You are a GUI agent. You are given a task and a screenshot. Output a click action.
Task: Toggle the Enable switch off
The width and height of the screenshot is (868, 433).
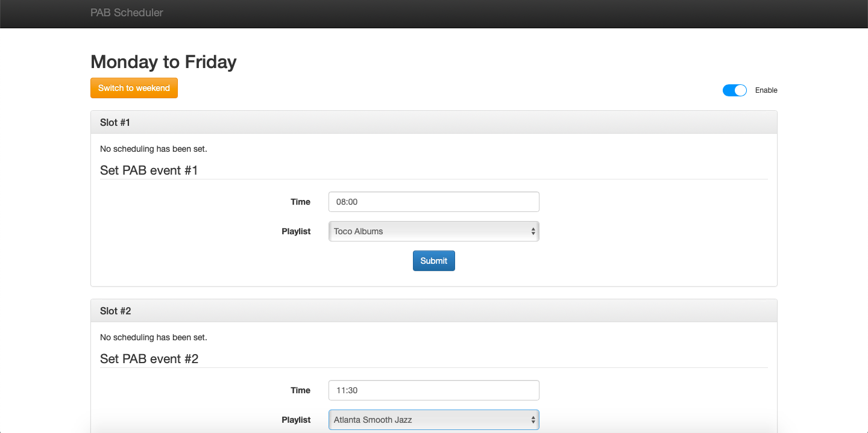pyautogui.click(x=734, y=90)
